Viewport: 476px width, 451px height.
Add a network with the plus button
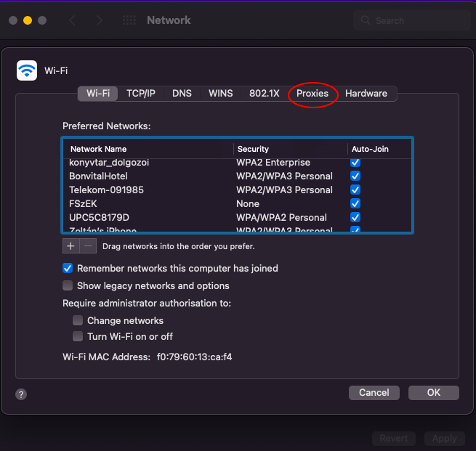tap(70, 246)
